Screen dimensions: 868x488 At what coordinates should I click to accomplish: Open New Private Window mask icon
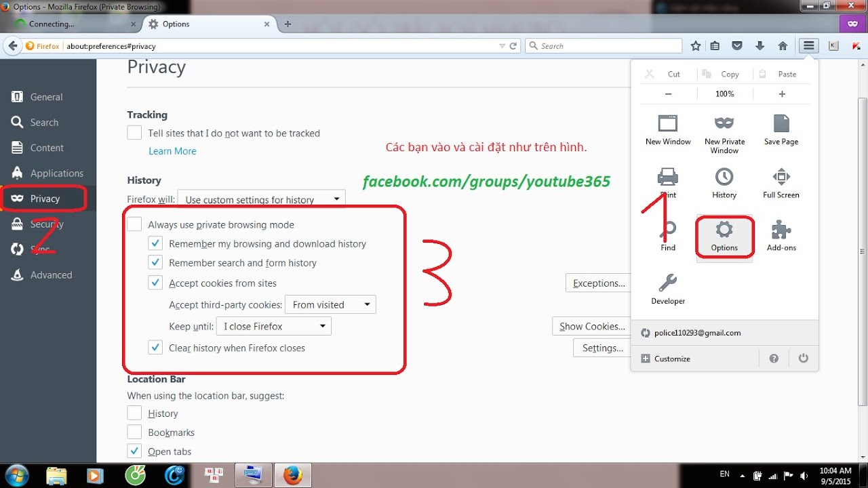click(x=724, y=134)
